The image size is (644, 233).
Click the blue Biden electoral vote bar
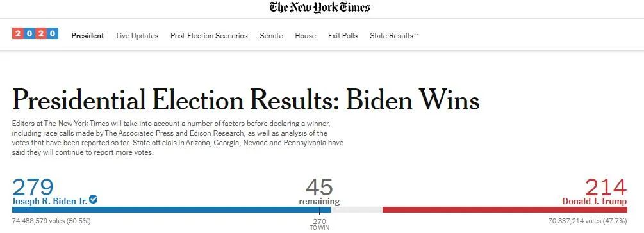(171, 209)
